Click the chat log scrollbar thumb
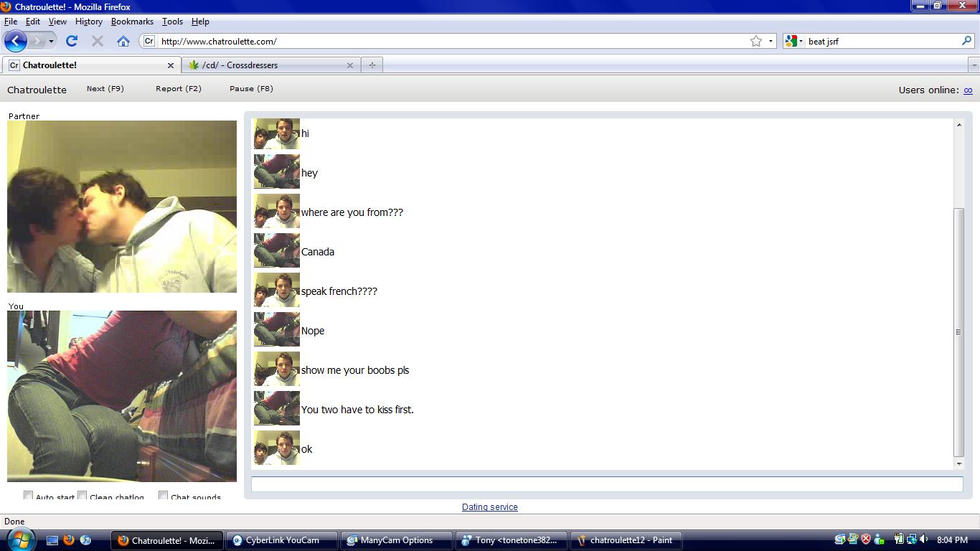 958,332
